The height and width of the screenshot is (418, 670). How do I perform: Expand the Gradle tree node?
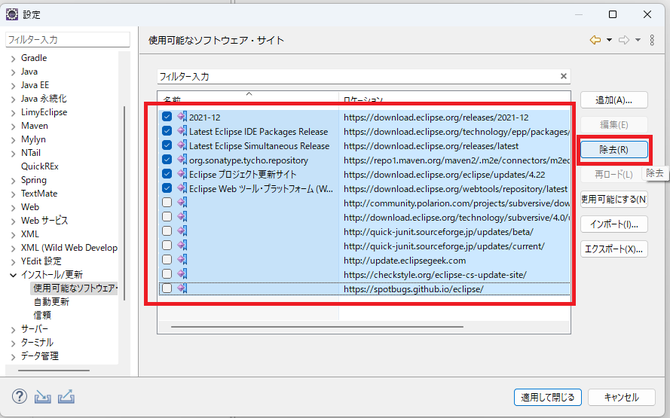[13, 59]
